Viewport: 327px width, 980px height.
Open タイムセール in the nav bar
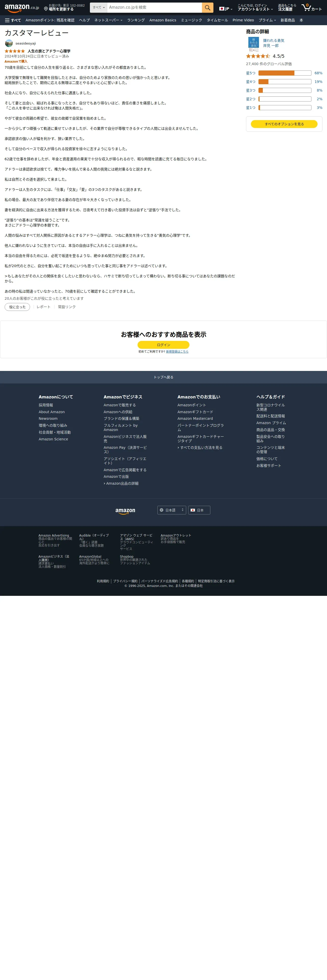[217, 20]
